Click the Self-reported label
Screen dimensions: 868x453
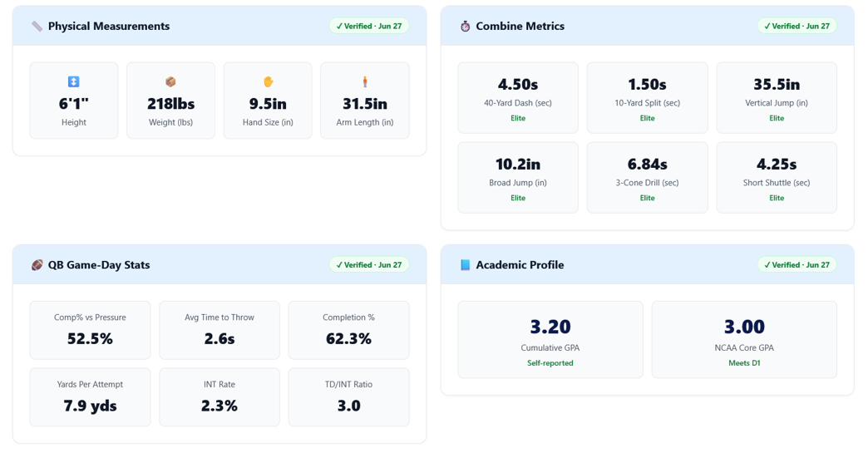click(550, 363)
